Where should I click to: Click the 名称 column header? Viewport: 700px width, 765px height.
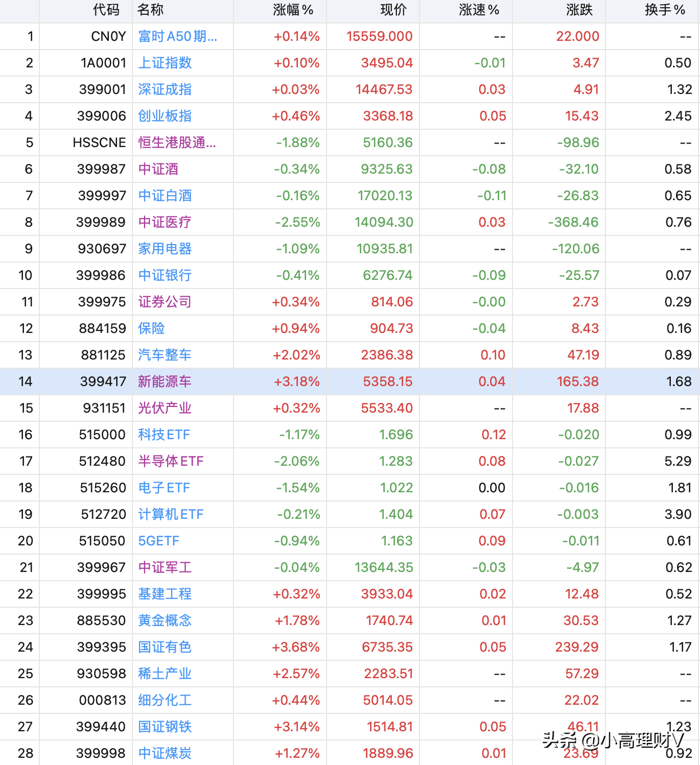click(x=151, y=10)
